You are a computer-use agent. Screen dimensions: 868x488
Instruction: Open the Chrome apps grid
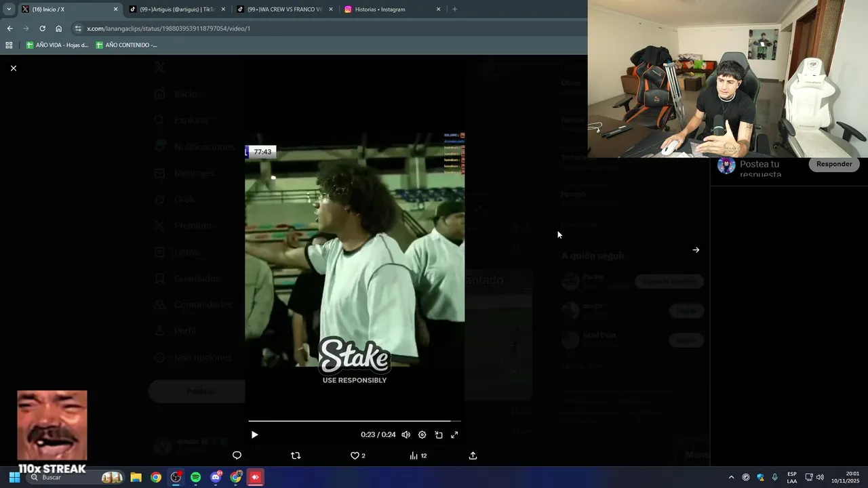(x=9, y=45)
